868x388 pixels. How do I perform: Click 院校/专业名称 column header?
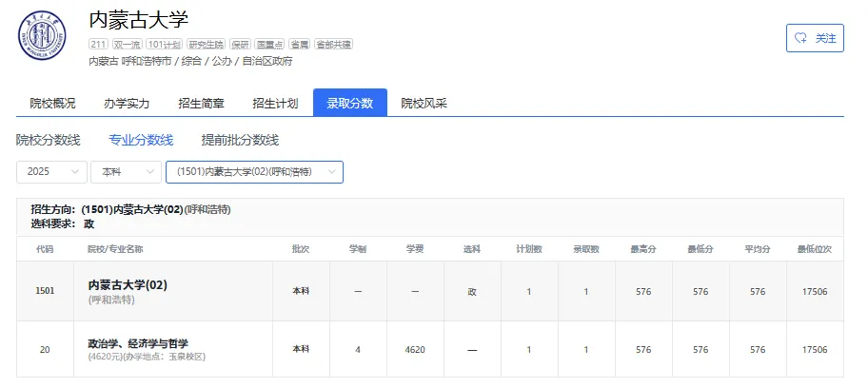pos(116,249)
